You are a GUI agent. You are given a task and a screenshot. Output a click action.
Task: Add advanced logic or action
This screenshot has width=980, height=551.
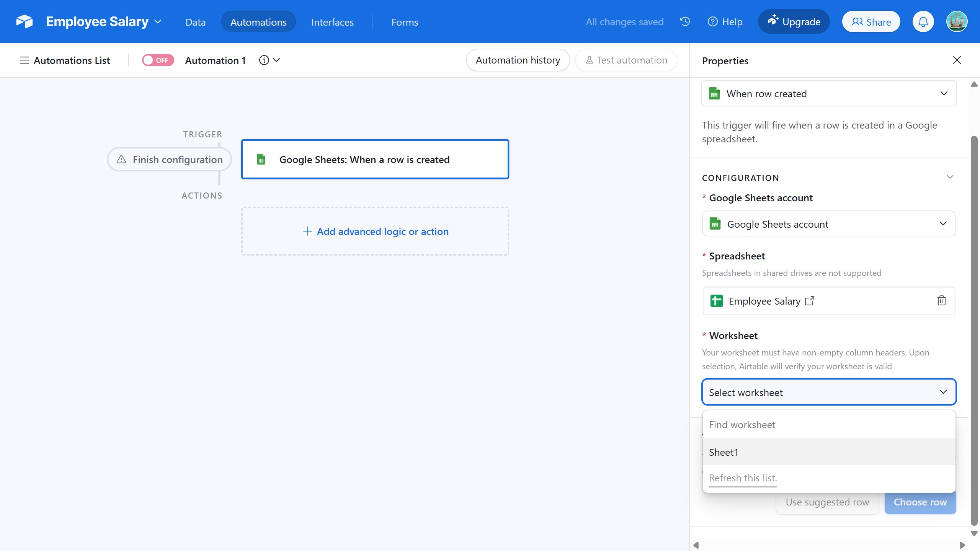point(375,231)
